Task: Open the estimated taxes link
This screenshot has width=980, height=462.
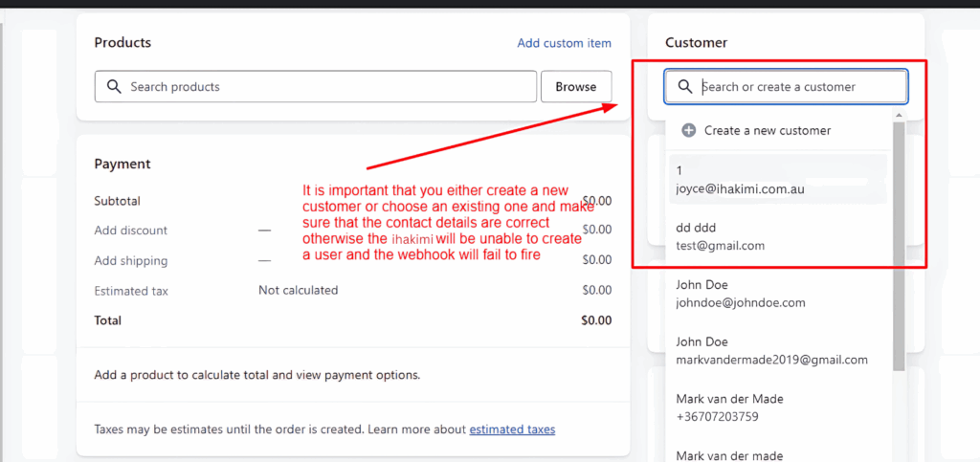Action: tap(512, 429)
